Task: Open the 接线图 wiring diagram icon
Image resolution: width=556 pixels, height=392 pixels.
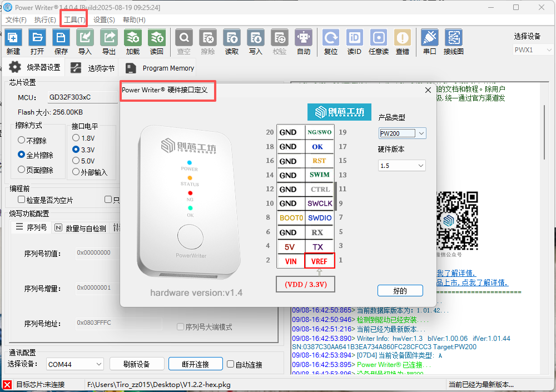Action: pos(454,38)
